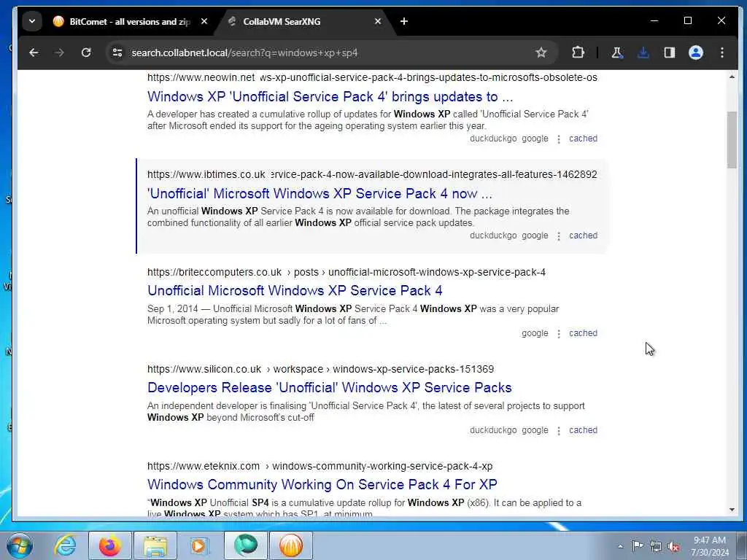Click the forward navigation arrow
The height and width of the screenshot is (560, 747).
(60, 52)
